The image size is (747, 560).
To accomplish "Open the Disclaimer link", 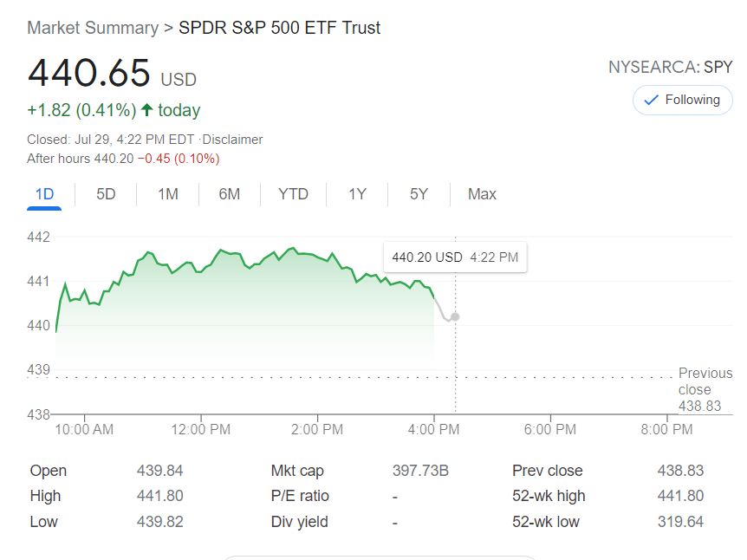I will click(232, 140).
